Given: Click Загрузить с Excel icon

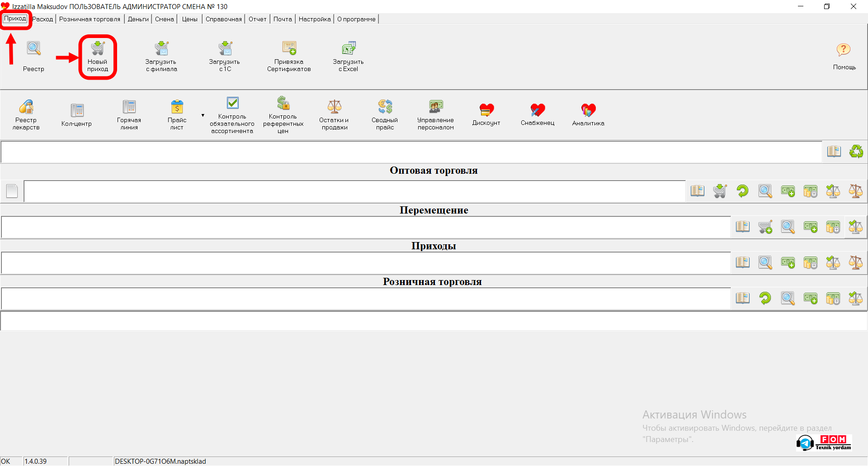Looking at the screenshot, I should 349,48.
